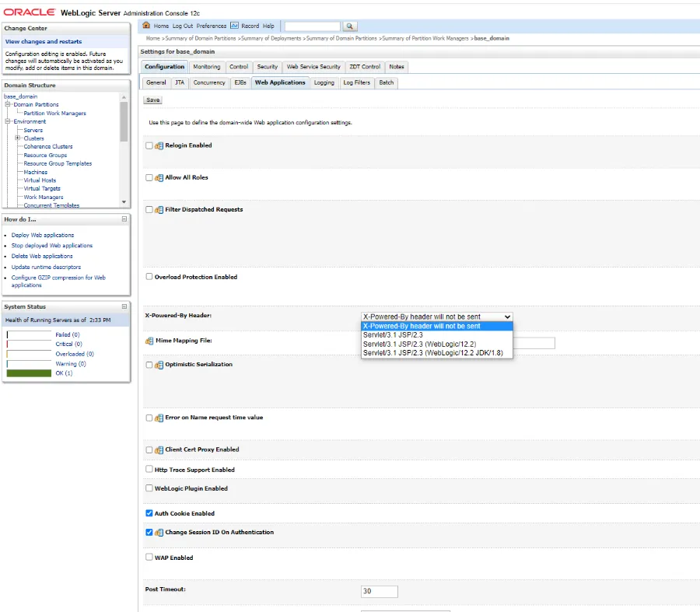The width and height of the screenshot is (700, 612).
Task: Open Configure GZIP compression help link
Action: coord(58,282)
